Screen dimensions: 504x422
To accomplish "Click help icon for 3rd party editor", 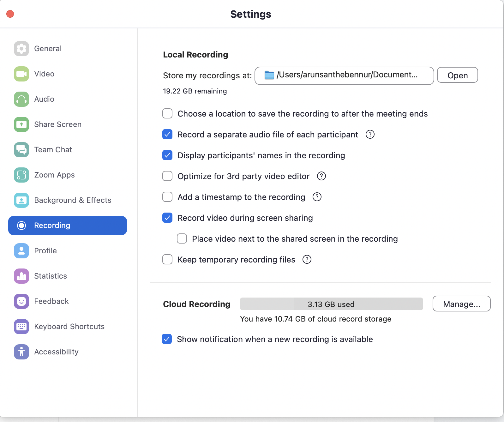I will click(321, 176).
